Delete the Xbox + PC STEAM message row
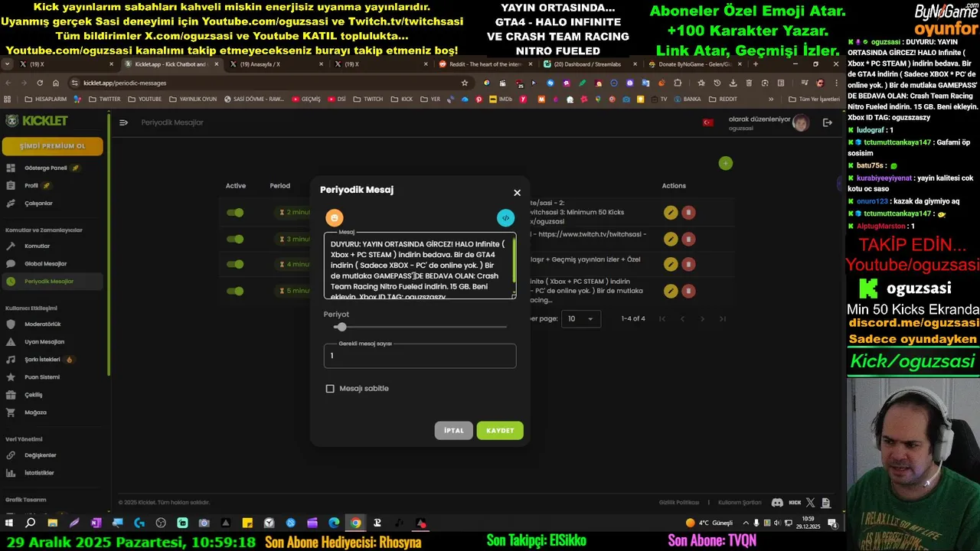 [x=688, y=291]
